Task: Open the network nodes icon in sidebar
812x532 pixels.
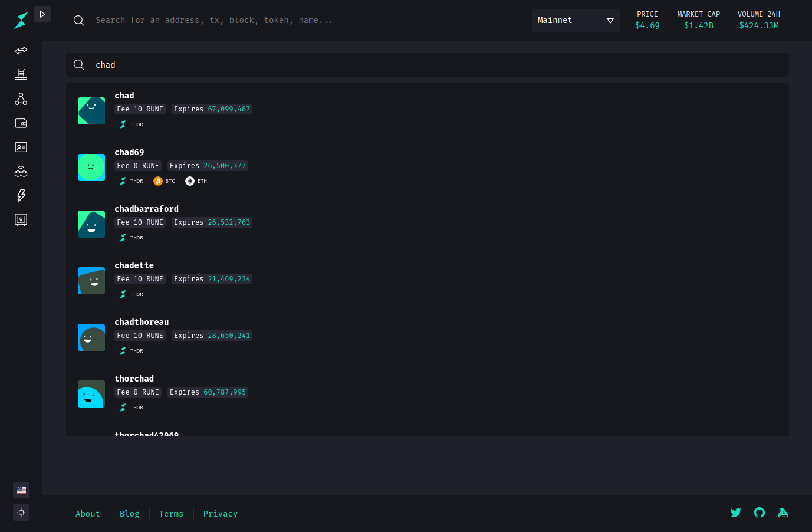Action: pyautogui.click(x=21, y=98)
